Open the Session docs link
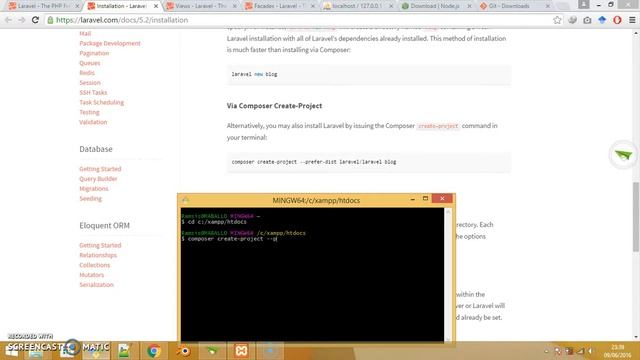 (x=90, y=82)
